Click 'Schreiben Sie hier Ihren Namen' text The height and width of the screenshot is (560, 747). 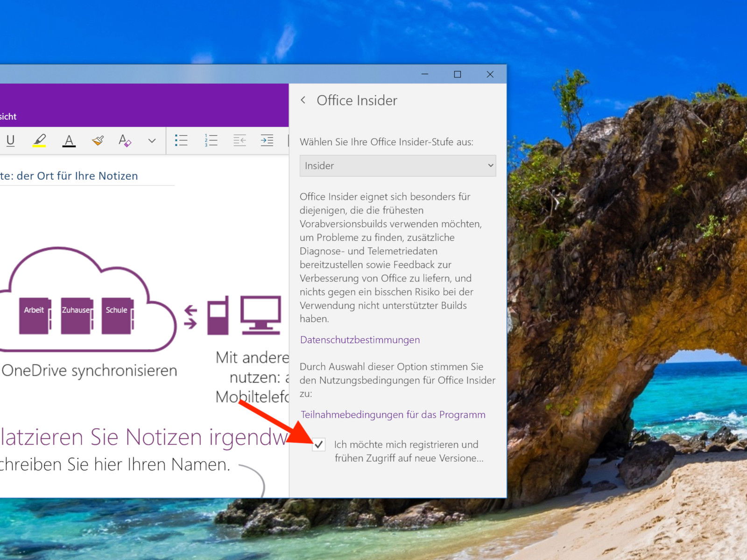point(115,464)
